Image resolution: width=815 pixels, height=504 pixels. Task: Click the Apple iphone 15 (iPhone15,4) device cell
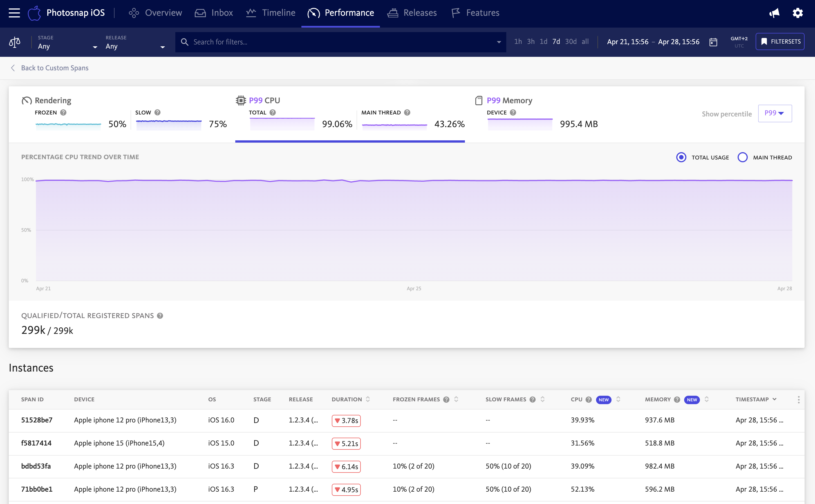[119, 443]
